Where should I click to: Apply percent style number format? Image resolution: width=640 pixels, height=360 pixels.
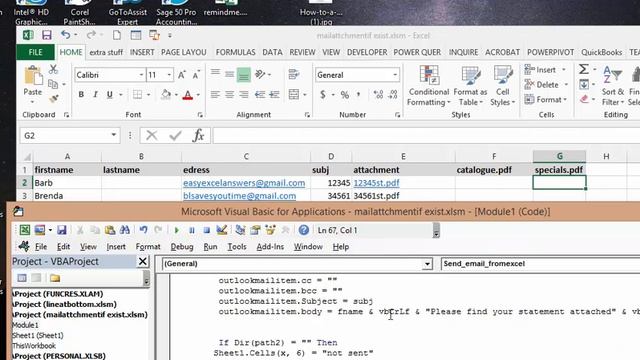pyautogui.click(x=345, y=95)
